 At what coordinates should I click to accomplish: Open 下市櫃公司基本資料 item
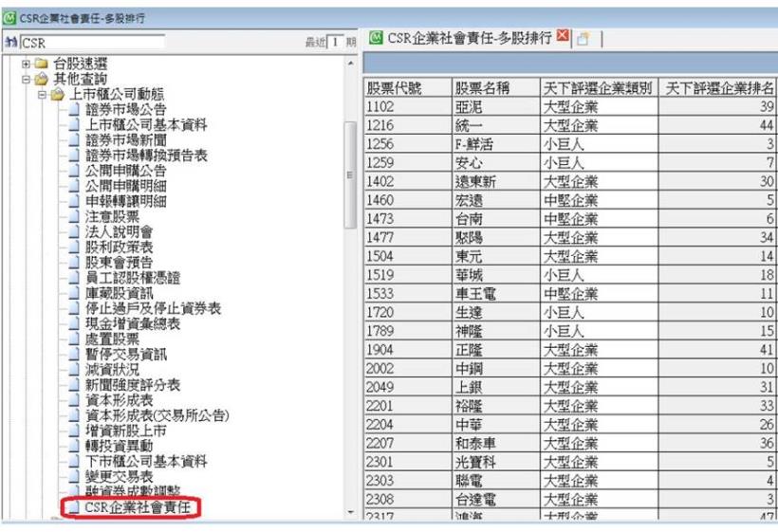146,462
